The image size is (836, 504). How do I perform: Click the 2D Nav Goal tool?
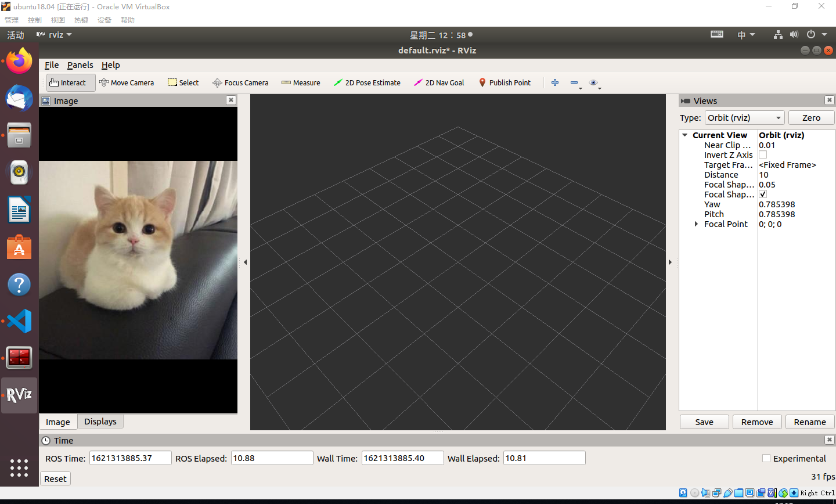439,82
